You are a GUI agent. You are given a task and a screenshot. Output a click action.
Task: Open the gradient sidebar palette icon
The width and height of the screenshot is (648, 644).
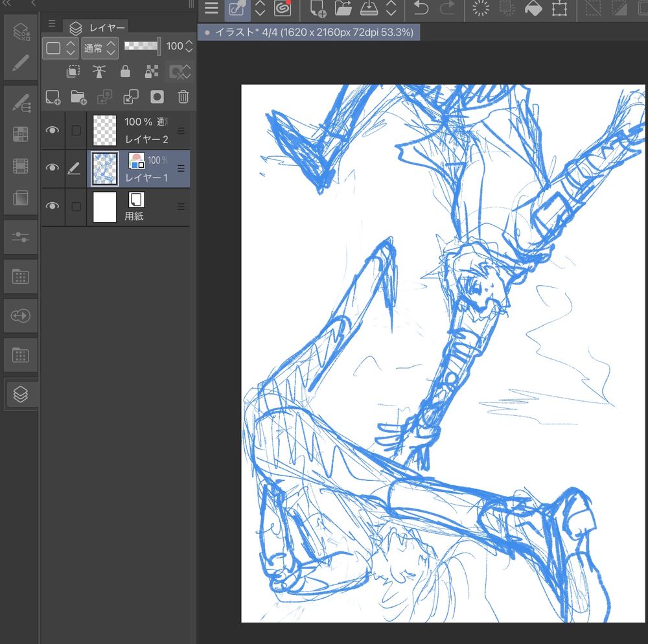click(x=21, y=198)
